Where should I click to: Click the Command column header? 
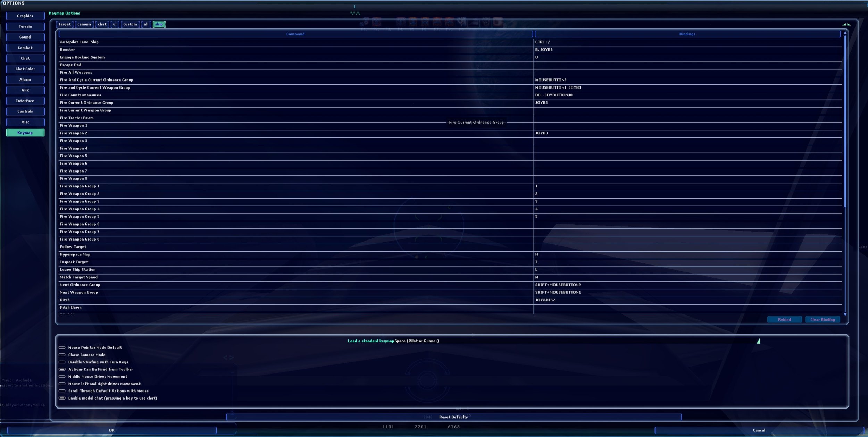[x=295, y=34]
